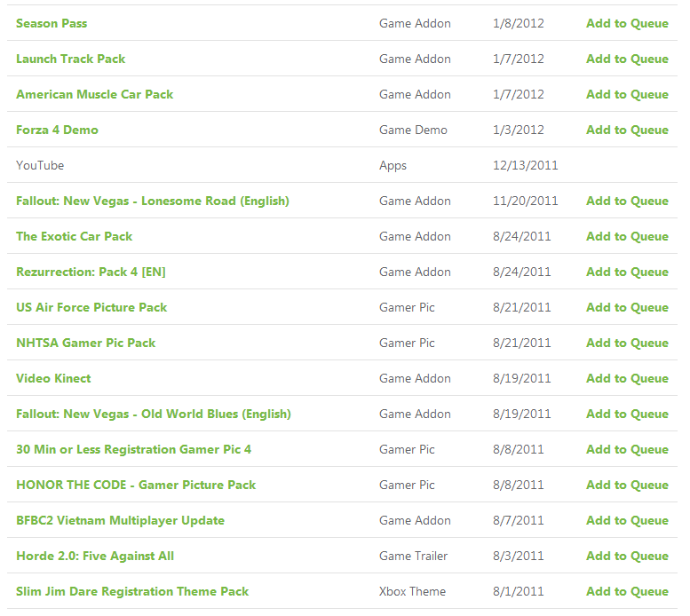The width and height of the screenshot is (690, 616).
Task: Select Game Addon type in Video Kinect row
Action: 415,379
